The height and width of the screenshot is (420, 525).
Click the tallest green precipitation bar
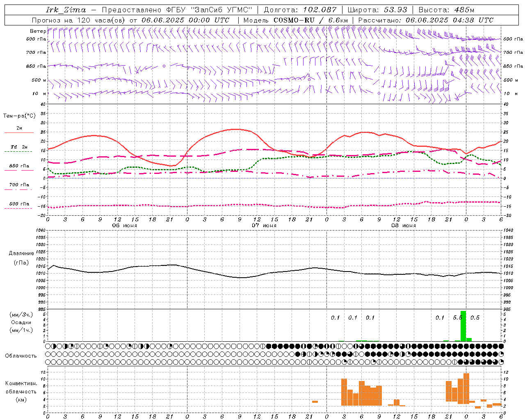click(463, 326)
